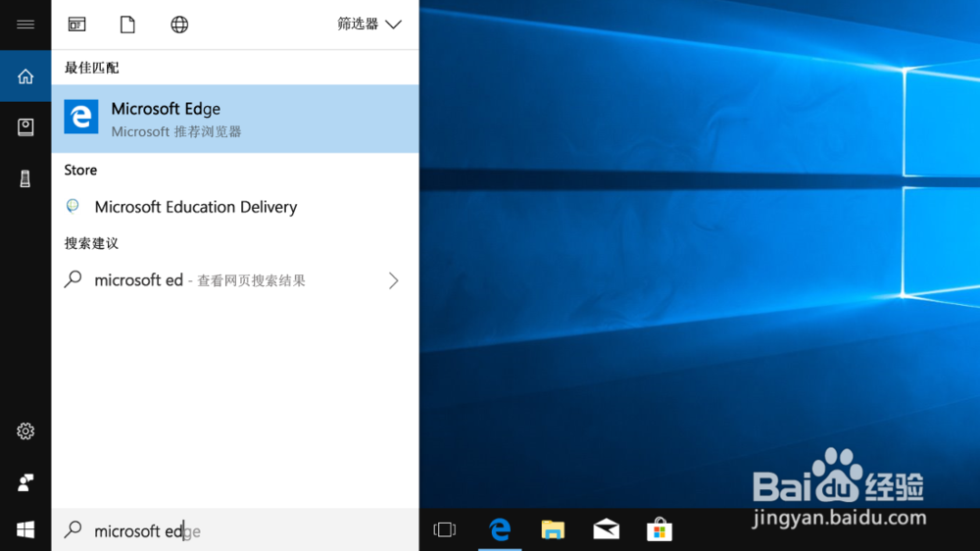Image resolution: width=980 pixels, height=551 pixels.
Task: Open the hamburger menu in Cortana sidebar
Action: pyautogui.click(x=25, y=25)
